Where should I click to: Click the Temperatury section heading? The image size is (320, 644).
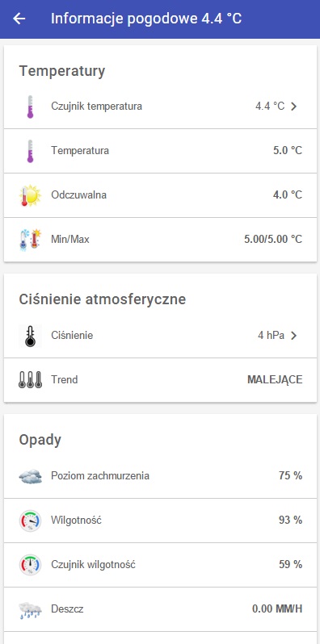click(62, 72)
